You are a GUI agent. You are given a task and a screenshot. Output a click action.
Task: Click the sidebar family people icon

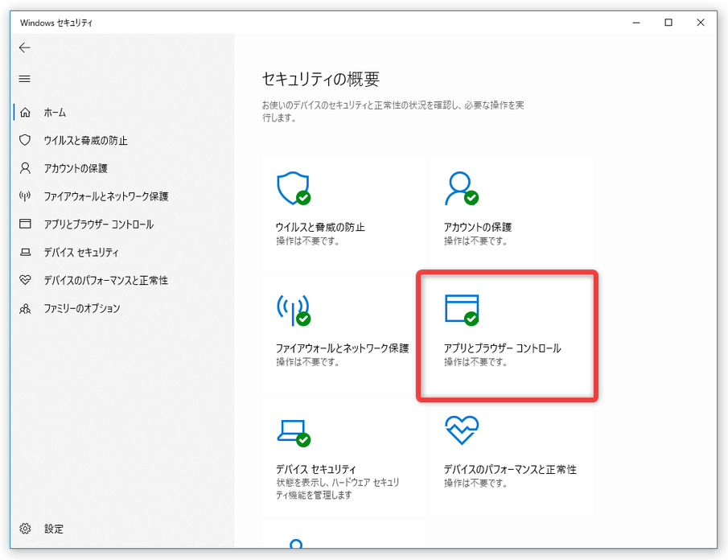click(25, 308)
